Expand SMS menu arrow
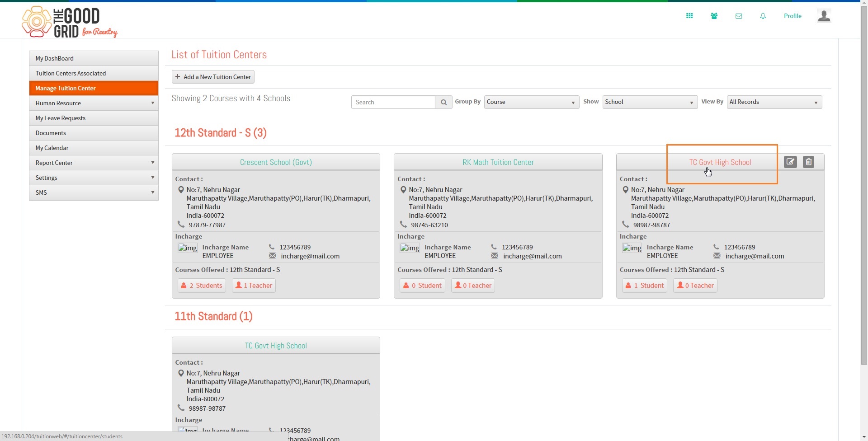Screen dimensions: 868x441 153,192
